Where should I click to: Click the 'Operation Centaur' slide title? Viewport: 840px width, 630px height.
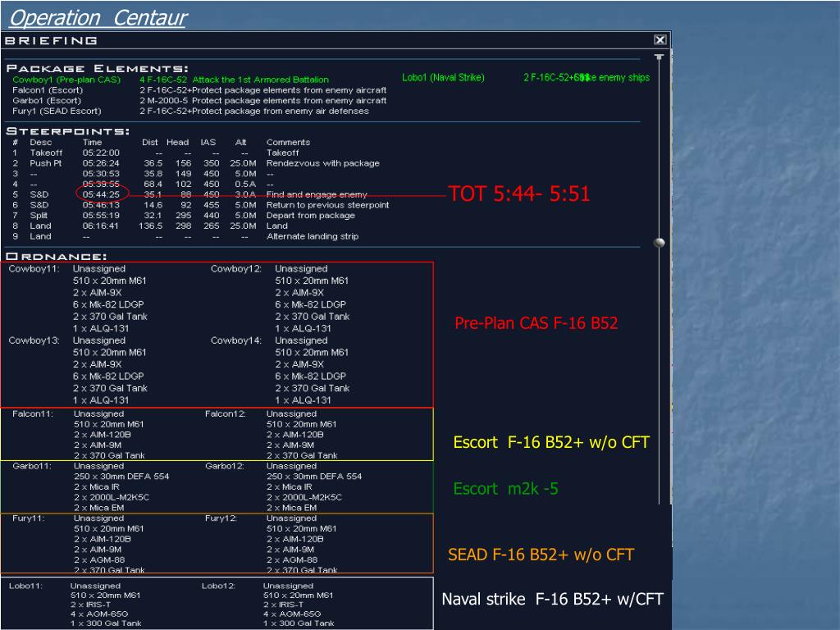click(98, 18)
